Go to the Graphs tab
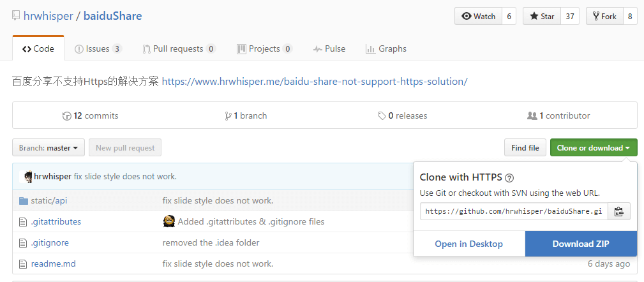The height and width of the screenshot is (282, 644). coord(386,48)
